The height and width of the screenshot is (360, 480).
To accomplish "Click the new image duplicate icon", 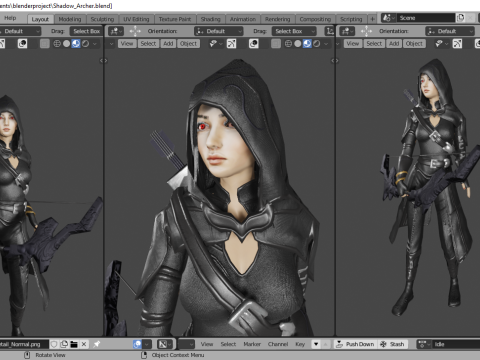I will pyautogui.click(x=64, y=344).
